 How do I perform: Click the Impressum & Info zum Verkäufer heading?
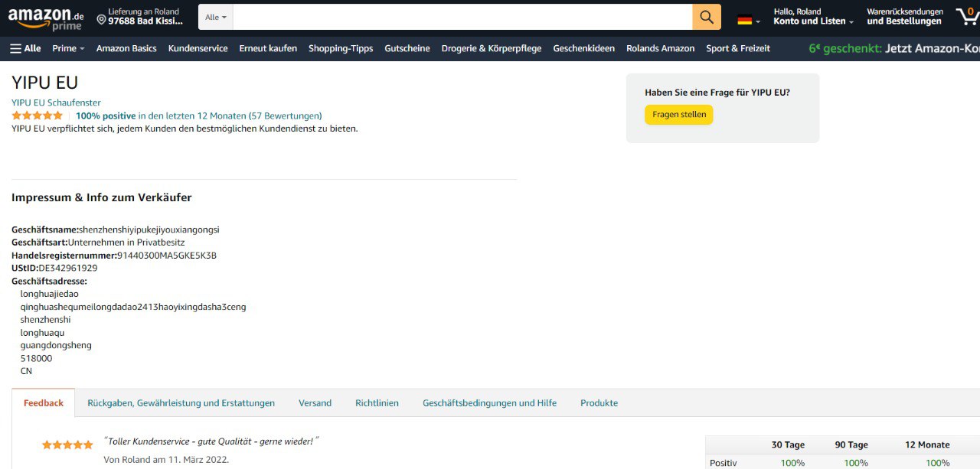coord(101,197)
